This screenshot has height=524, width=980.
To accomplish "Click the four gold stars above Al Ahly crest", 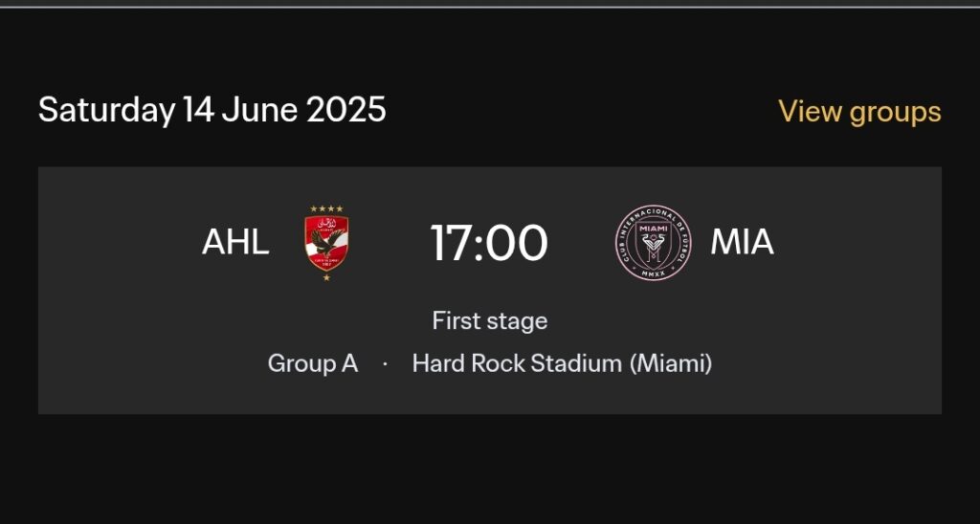I will tap(326, 209).
